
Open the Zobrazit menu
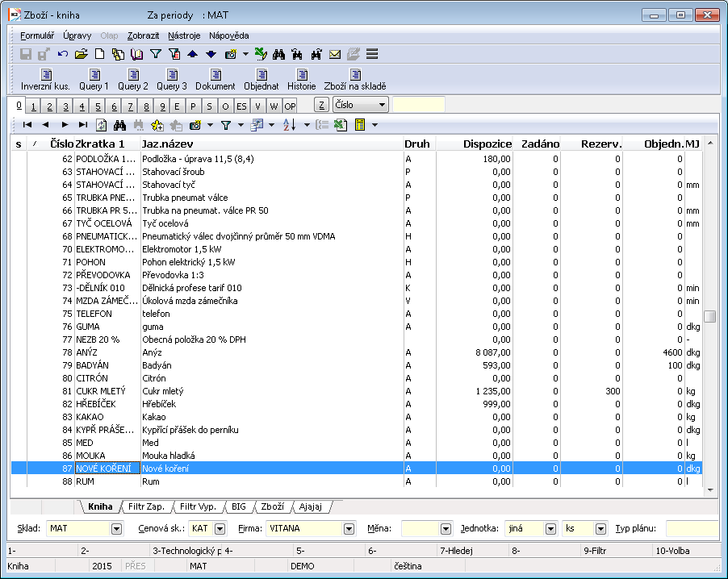point(143,35)
